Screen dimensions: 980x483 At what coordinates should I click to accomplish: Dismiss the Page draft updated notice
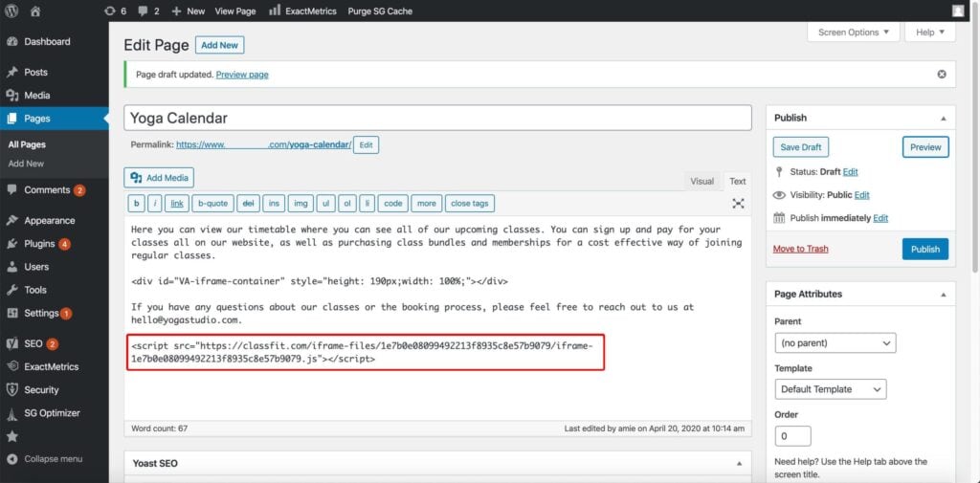942,75
